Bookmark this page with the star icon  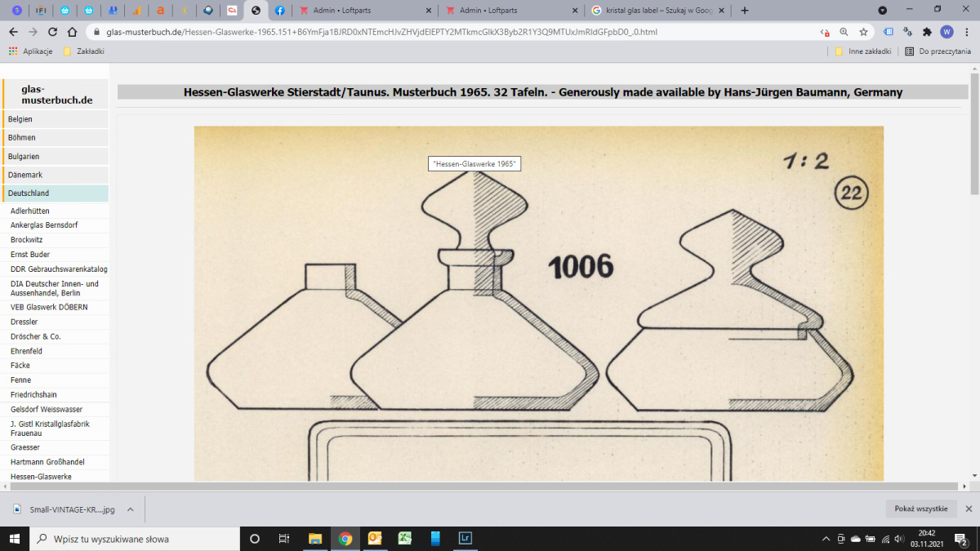(x=863, y=32)
